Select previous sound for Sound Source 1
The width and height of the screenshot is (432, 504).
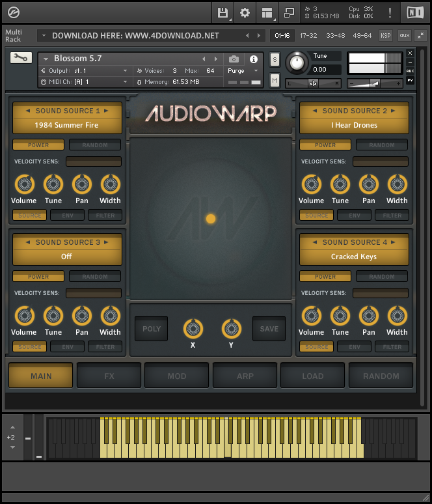pyautogui.click(x=28, y=111)
